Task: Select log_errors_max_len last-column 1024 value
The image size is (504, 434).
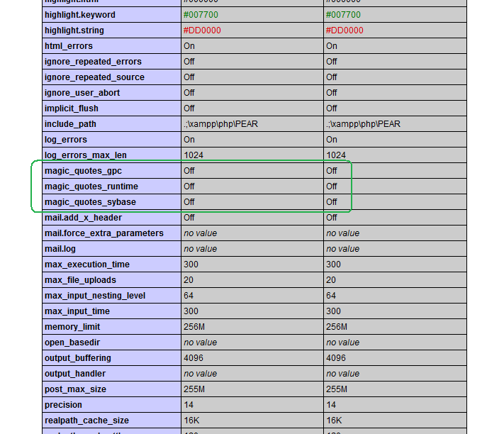Action: [x=336, y=155]
